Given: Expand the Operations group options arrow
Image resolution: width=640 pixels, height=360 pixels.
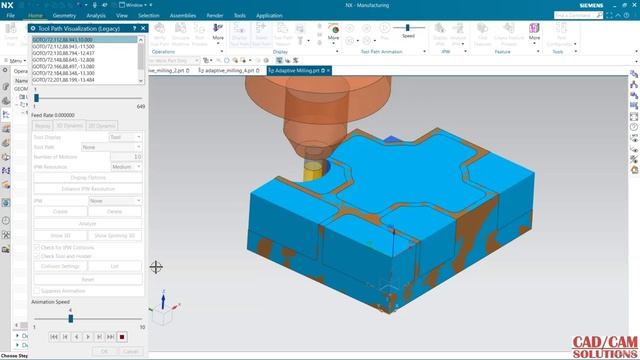Looking at the screenshot, I should click(x=222, y=52).
